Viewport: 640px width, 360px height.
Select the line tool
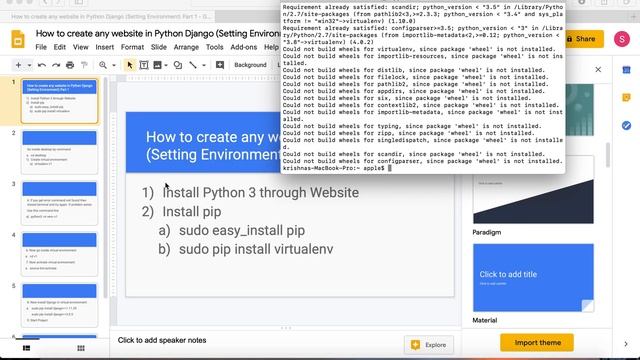[193, 65]
